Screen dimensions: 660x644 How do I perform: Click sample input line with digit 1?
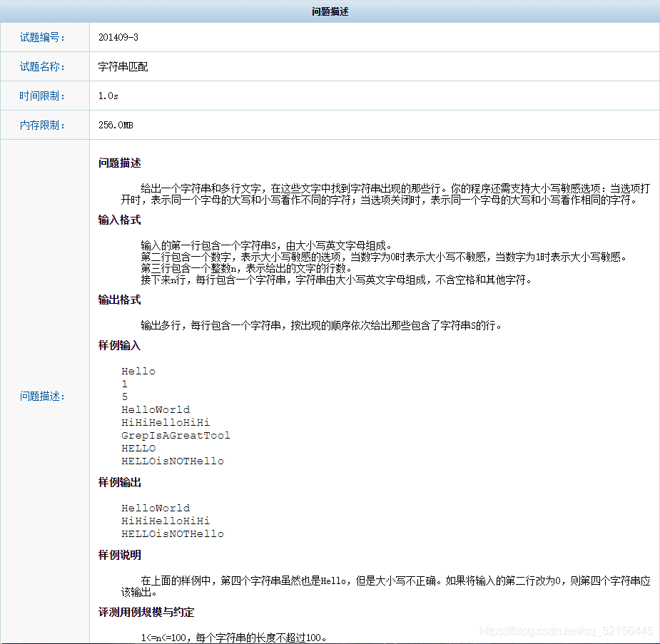click(125, 384)
